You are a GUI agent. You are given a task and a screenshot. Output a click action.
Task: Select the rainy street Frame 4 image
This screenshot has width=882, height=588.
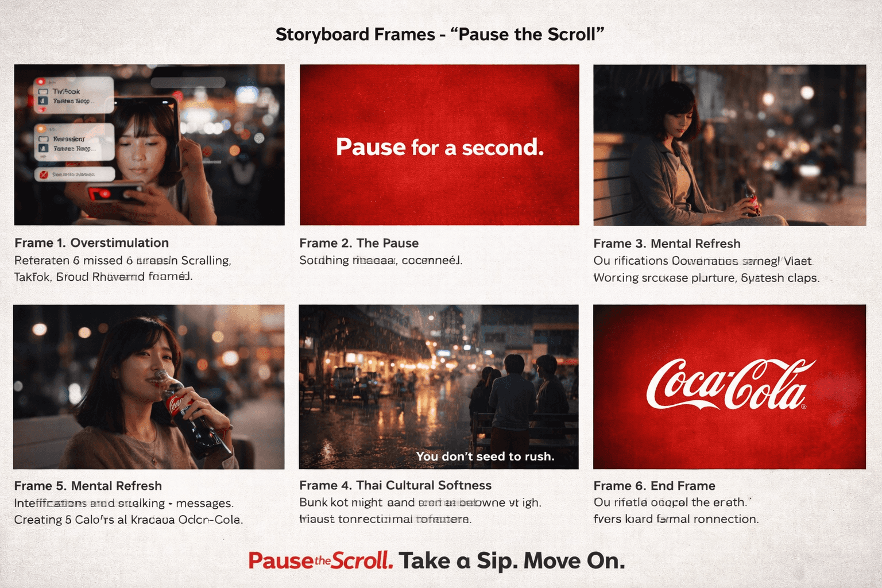click(439, 386)
